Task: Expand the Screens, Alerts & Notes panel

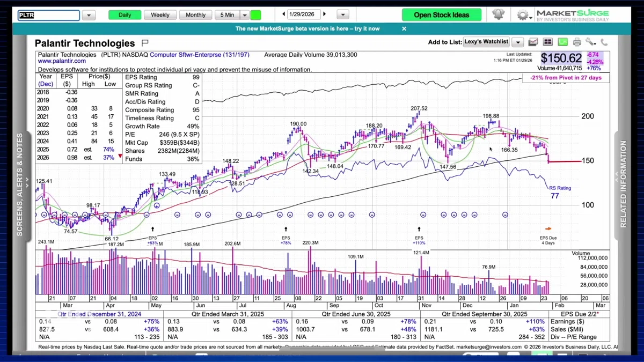Action: click(x=20, y=184)
